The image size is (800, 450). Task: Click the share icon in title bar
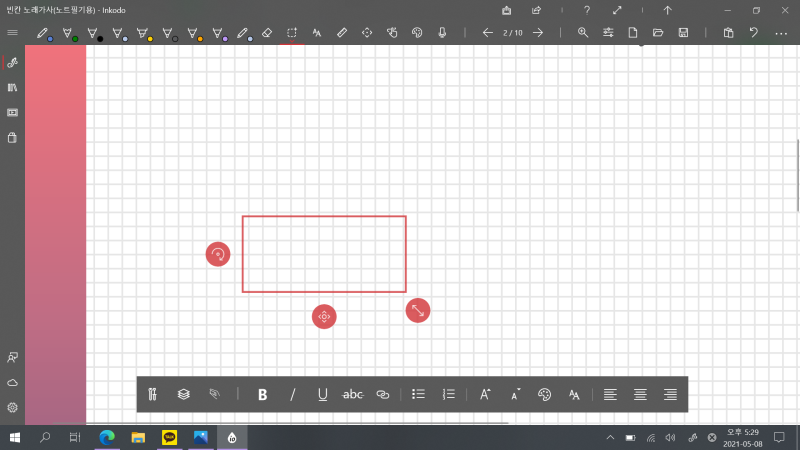pos(536,10)
